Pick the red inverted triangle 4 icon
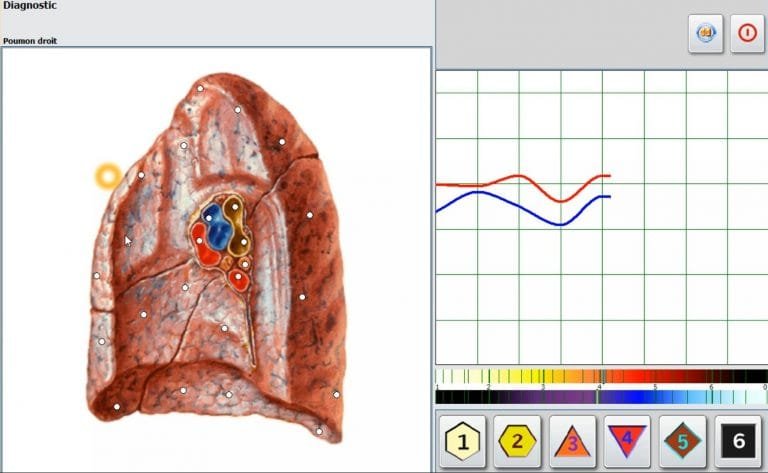 click(627, 440)
